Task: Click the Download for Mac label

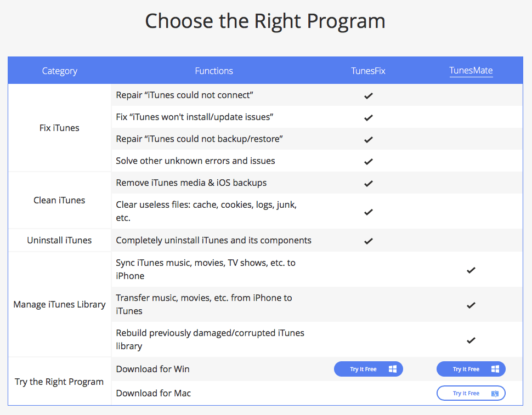Action: tap(154, 393)
